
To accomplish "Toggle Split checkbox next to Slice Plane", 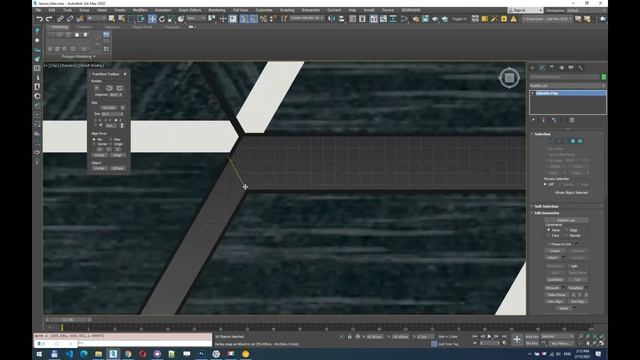I will click(x=569, y=266).
